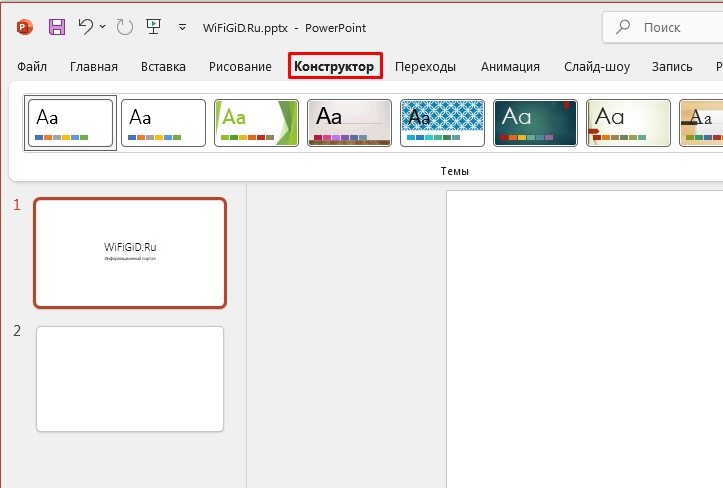Viewport: 723px width, 488px height.
Task: Apply the green arrow theme
Action: [256, 123]
